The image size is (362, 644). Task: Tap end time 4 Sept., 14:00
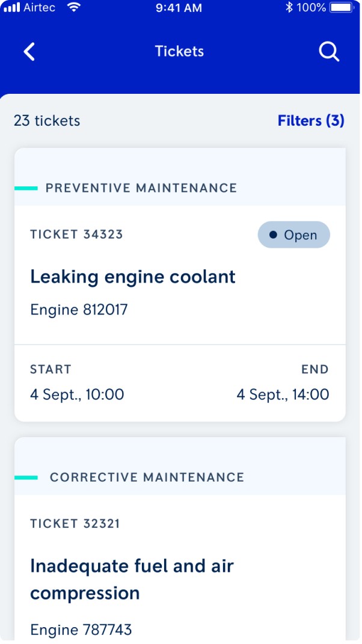[x=283, y=395]
